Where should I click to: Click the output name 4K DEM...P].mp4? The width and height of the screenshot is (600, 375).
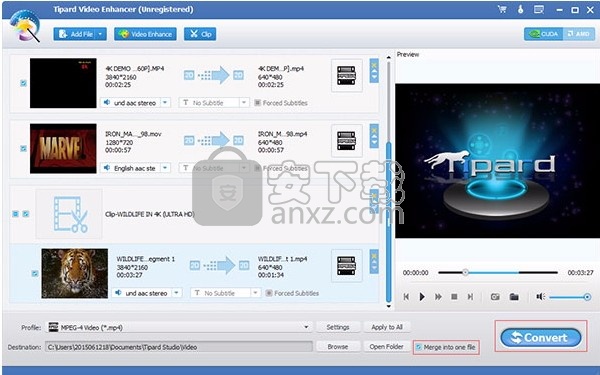pyautogui.click(x=281, y=68)
